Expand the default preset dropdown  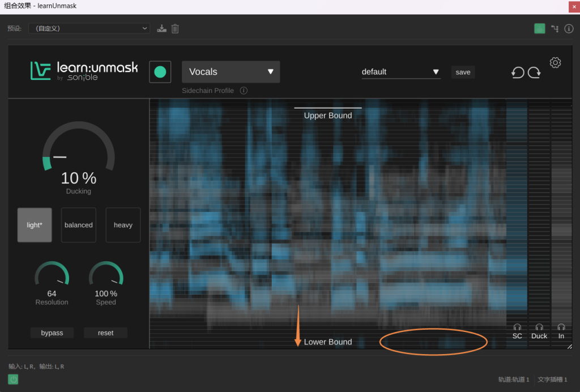[x=400, y=72]
